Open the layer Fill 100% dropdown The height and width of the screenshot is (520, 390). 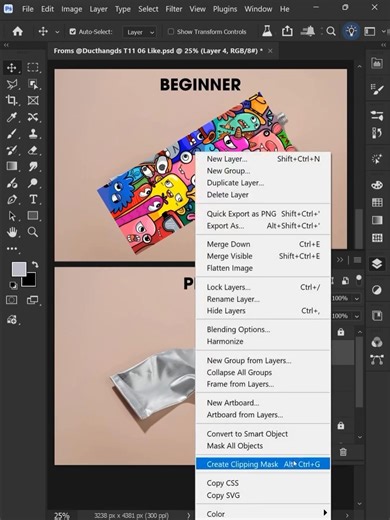pos(357,316)
